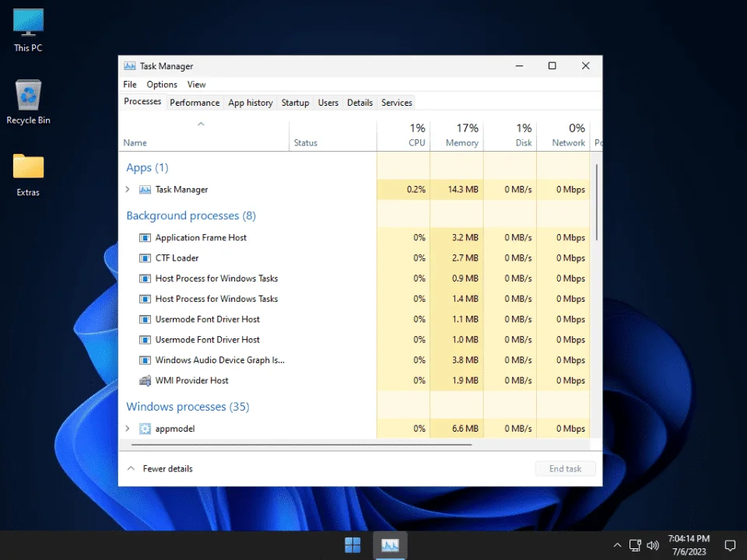Select Host Process for Windows Tasks (1.4 MB)
Image resolution: width=747 pixels, height=560 pixels.
(355, 299)
